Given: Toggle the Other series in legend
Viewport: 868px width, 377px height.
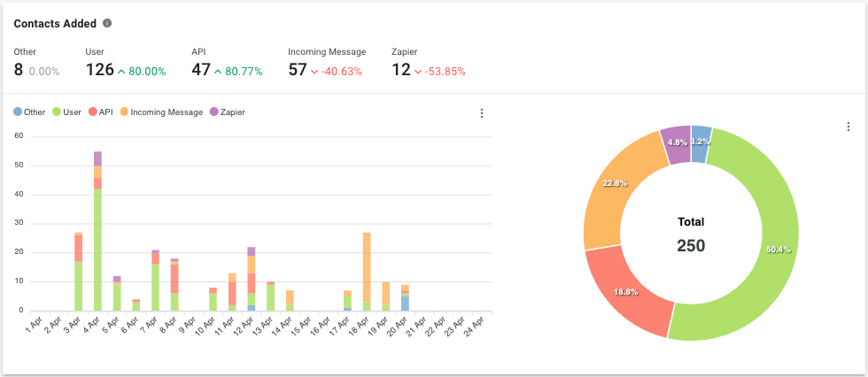Looking at the screenshot, I should [29, 112].
